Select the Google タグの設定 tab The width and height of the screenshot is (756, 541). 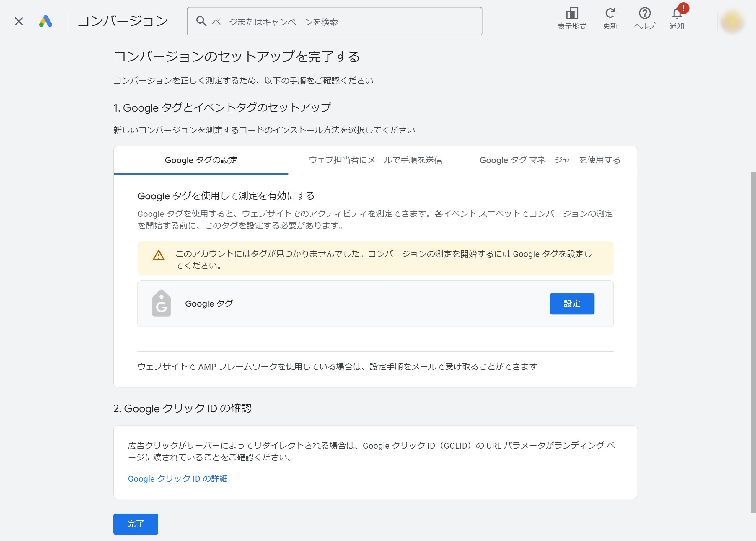tap(201, 160)
